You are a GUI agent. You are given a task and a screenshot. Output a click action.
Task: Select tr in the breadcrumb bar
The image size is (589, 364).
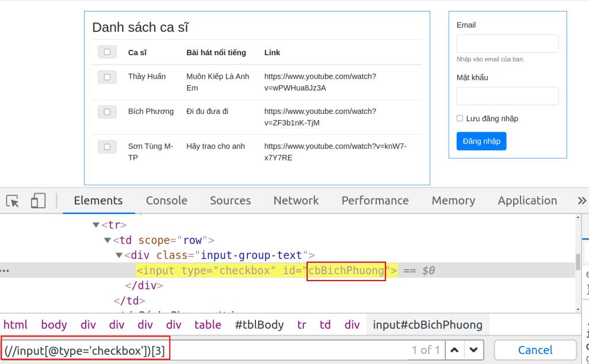[x=301, y=324]
